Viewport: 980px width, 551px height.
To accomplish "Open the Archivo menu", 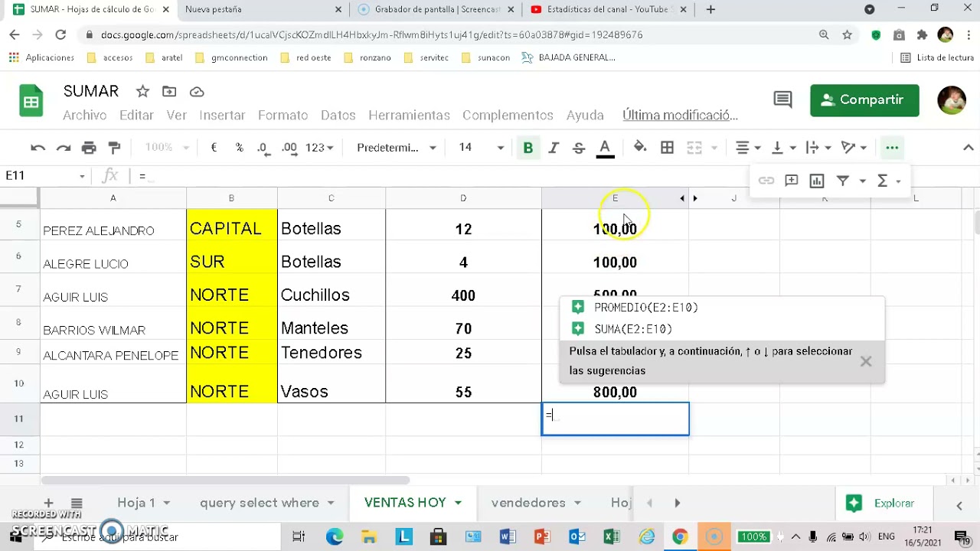I will point(84,115).
